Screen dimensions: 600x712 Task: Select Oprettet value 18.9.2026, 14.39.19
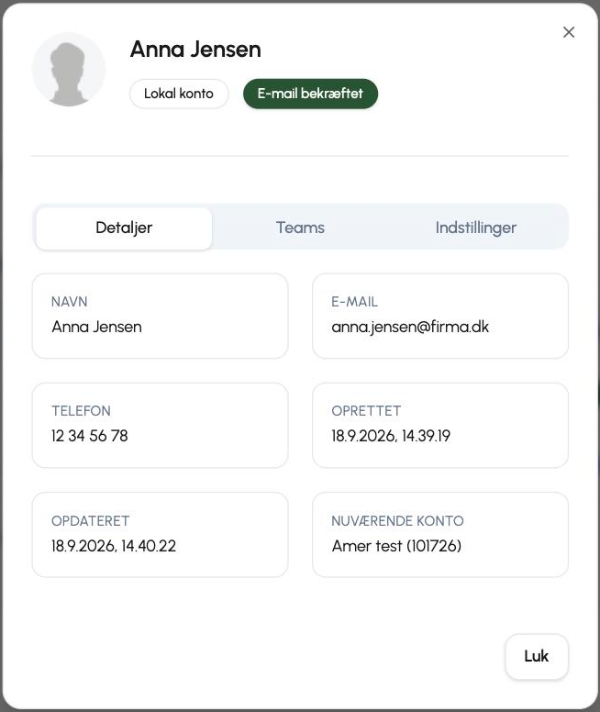391,436
